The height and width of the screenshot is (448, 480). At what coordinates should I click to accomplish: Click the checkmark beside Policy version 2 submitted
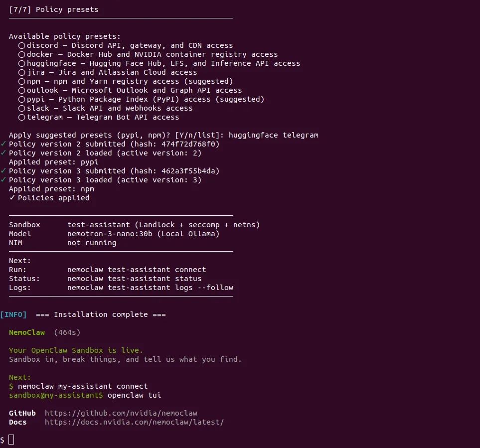(3, 144)
